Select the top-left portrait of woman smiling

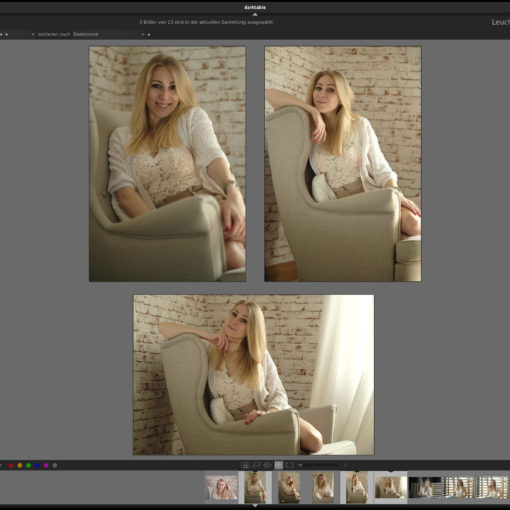[x=167, y=164]
